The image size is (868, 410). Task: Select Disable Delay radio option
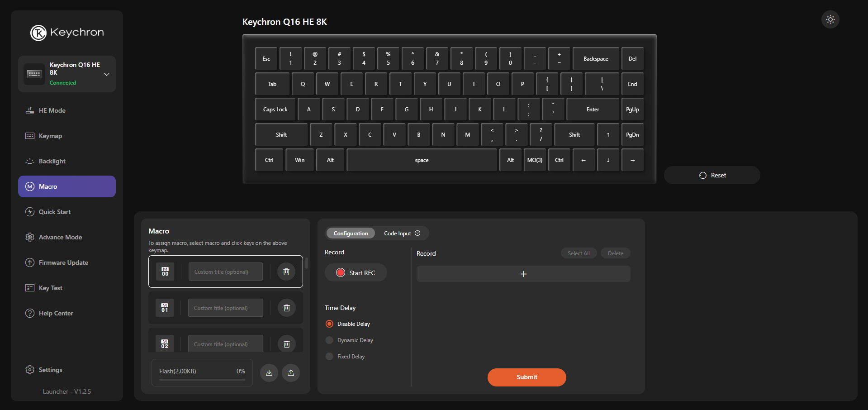click(329, 324)
